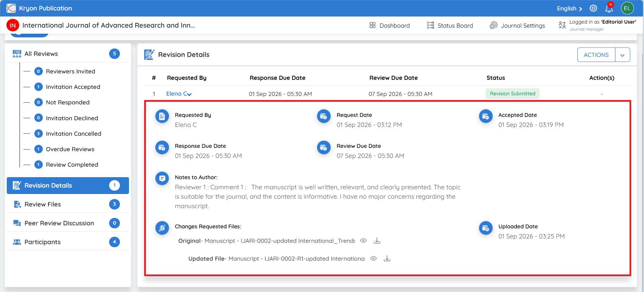Image resolution: width=644 pixels, height=292 pixels.
Task: Open the settings gear icon
Action: point(593,8)
